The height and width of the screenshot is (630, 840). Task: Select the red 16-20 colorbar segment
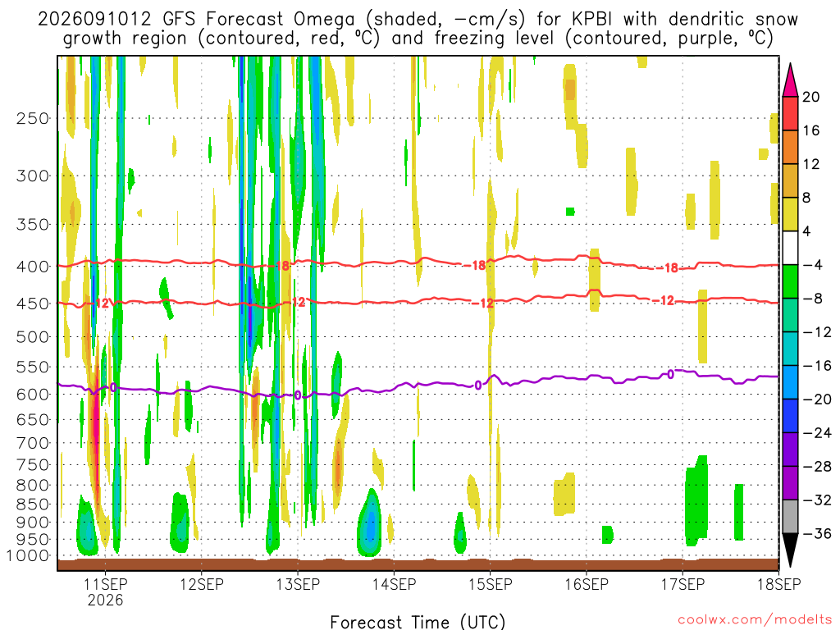[790, 113]
